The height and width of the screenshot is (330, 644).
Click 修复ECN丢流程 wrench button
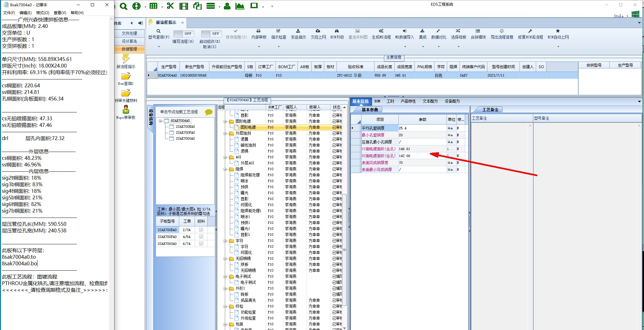coord(530,34)
